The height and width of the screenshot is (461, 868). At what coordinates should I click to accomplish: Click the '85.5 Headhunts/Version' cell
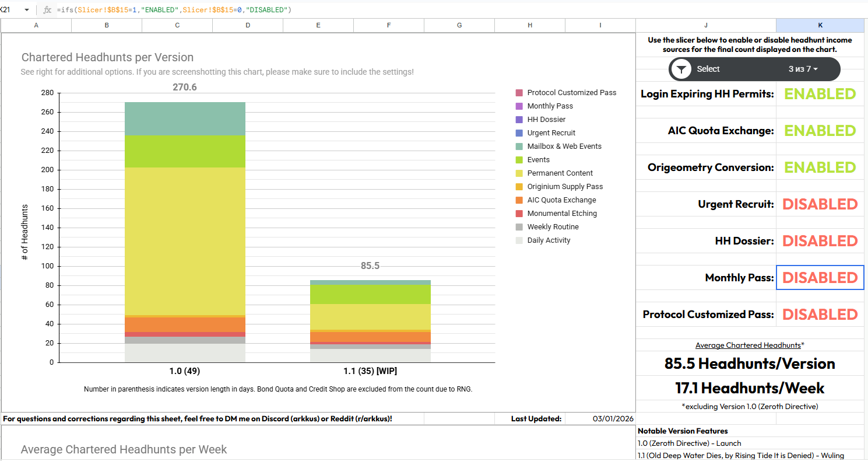(x=750, y=364)
